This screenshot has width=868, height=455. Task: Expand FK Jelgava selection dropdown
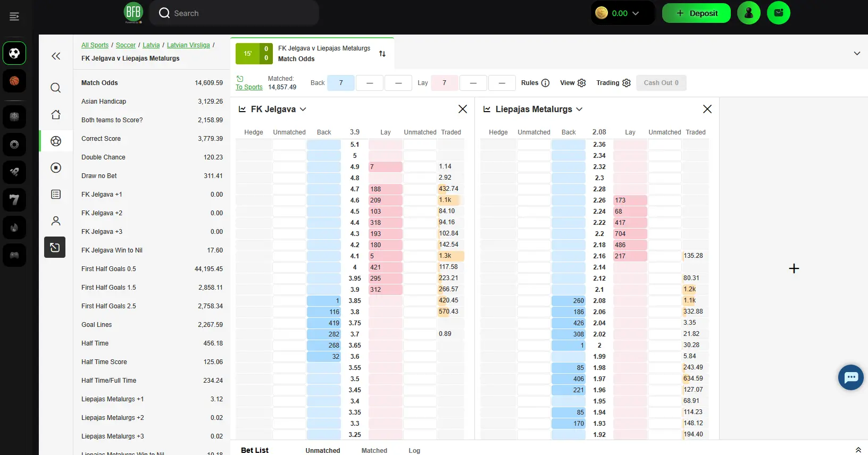click(x=303, y=109)
